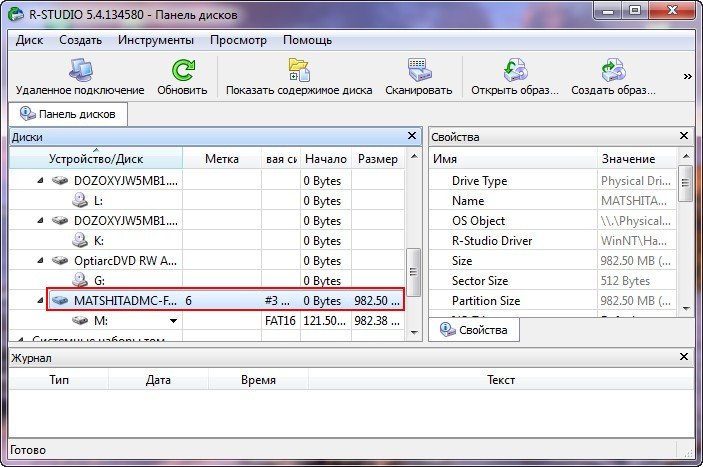Image resolution: width=703 pixels, height=467 pixels.
Task: Click the disks list scrollbar thumb
Action: (x=413, y=272)
